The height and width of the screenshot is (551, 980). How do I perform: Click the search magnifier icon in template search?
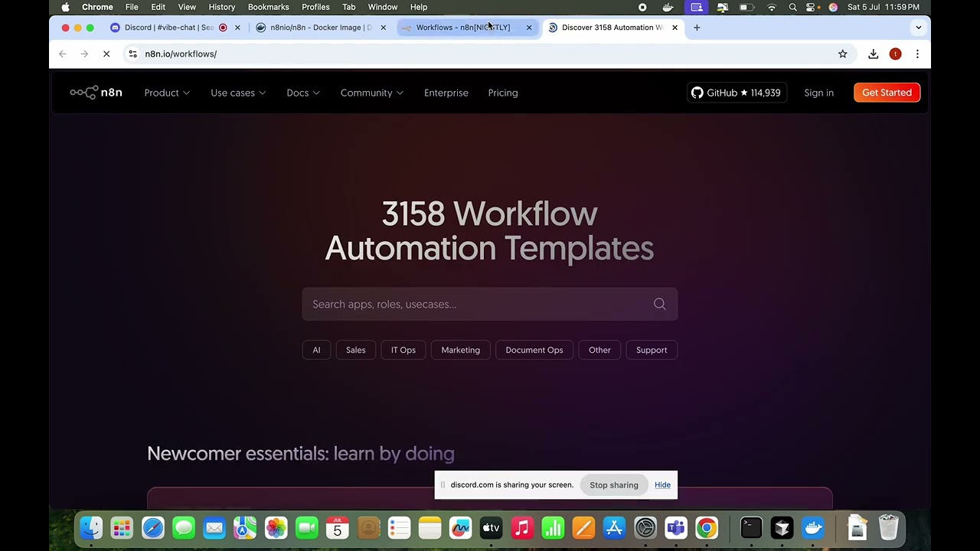[x=659, y=304]
